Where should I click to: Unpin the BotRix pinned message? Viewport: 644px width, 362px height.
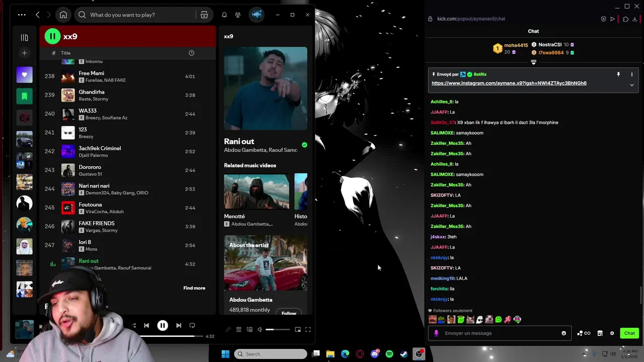tap(618, 74)
